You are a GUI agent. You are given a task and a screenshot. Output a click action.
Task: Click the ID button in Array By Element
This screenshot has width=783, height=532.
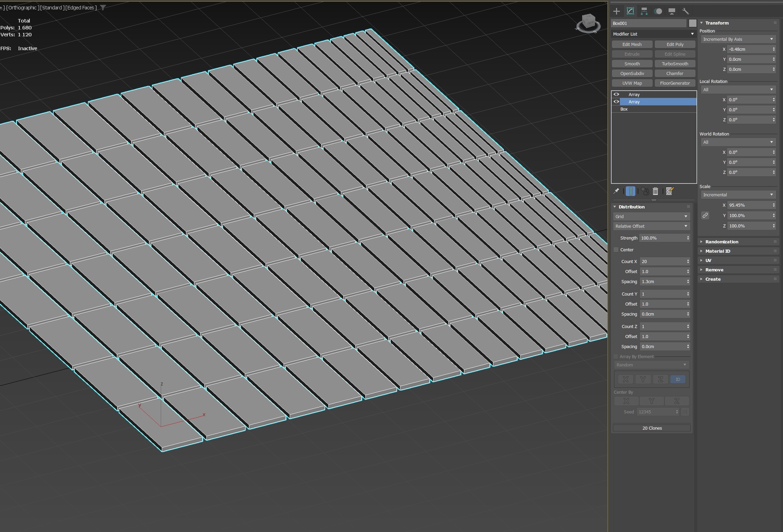click(678, 379)
